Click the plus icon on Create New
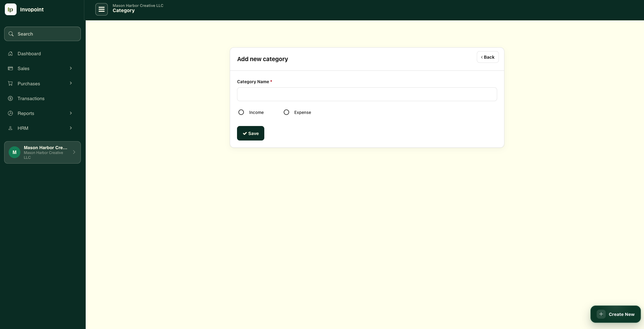The height and width of the screenshot is (329, 644). [601, 314]
